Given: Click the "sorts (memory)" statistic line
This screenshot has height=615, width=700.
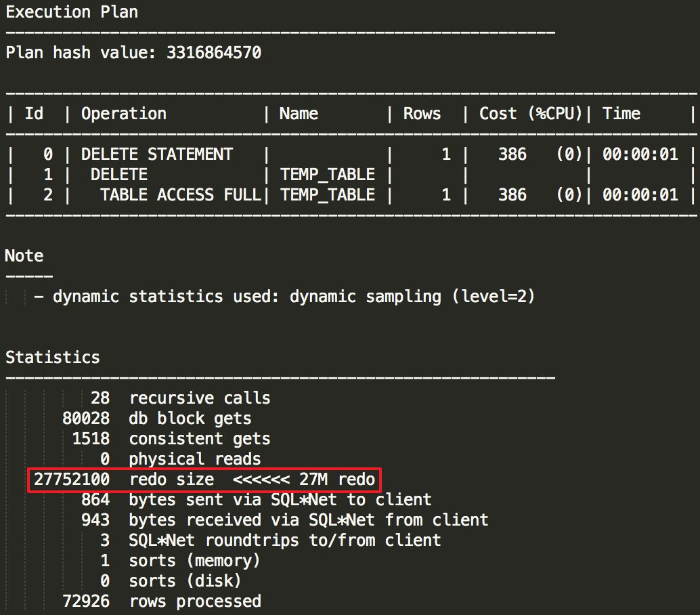Looking at the screenshot, I should (194, 561).
